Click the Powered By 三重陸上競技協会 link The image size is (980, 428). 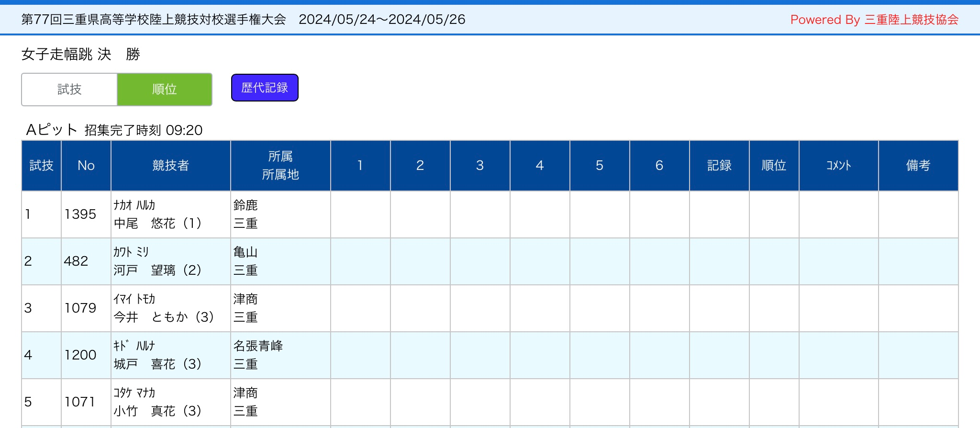pos(874,20)
